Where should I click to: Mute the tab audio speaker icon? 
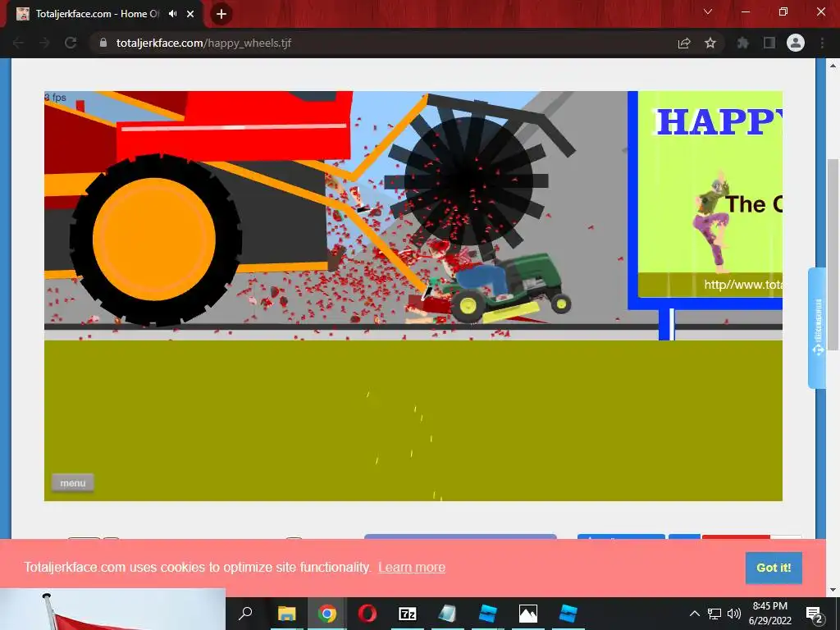click(172, 14)
